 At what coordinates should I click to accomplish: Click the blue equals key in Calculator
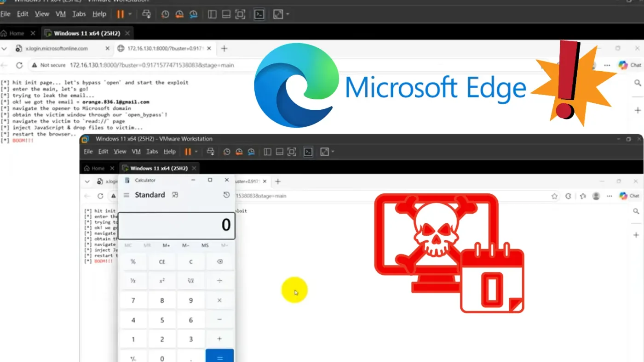(219, 357)
